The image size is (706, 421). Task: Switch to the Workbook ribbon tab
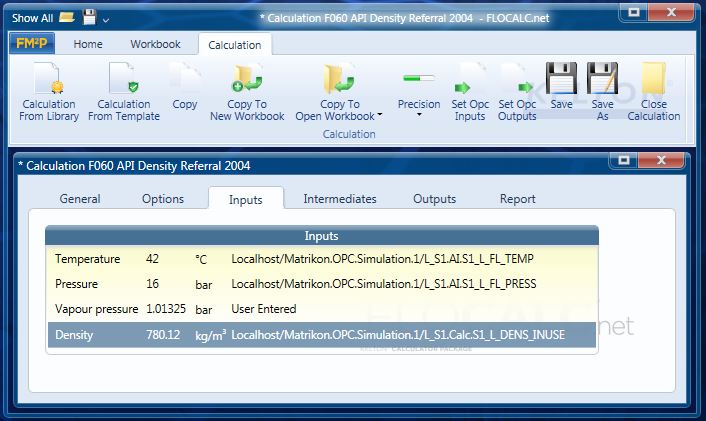[155, 44]
